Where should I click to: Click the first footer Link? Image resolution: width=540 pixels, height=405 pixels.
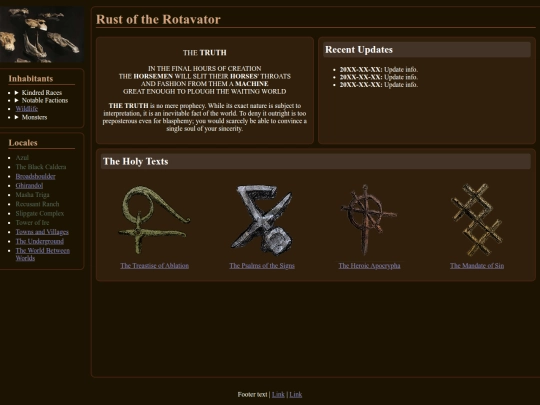[x=278, y=395]
